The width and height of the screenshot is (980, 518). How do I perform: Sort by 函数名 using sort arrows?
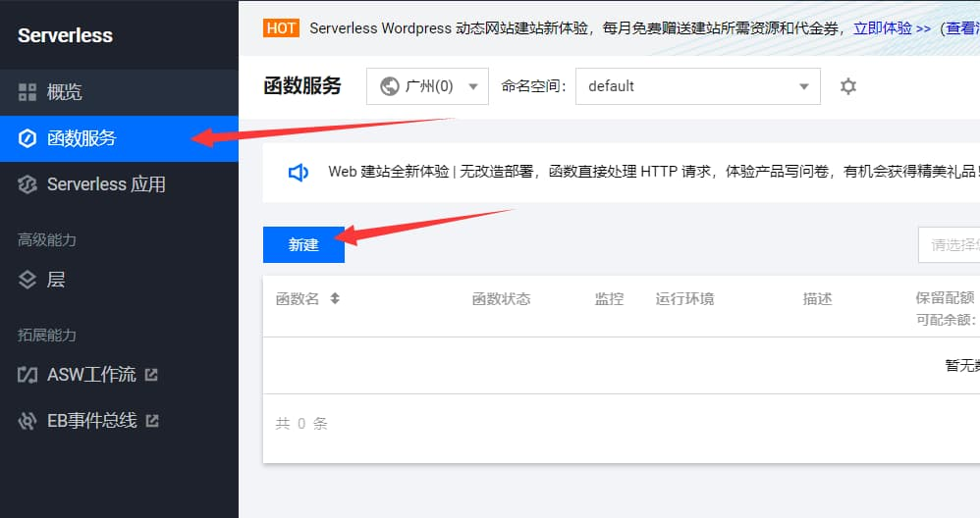[x=335, y=298]
